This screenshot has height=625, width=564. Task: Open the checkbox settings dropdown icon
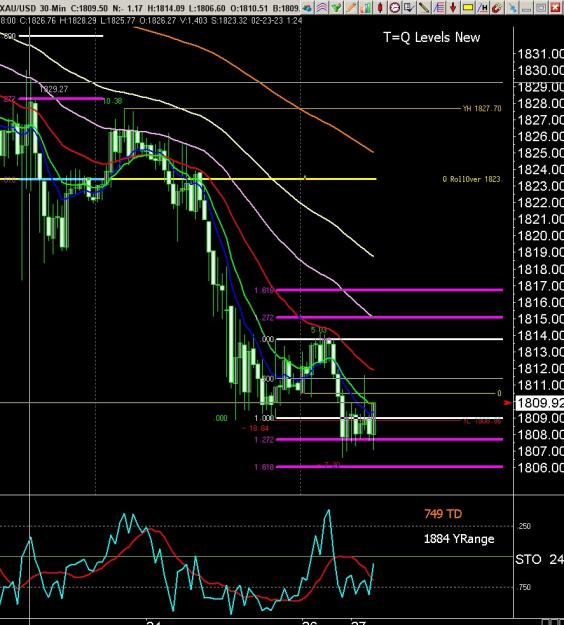409,7
